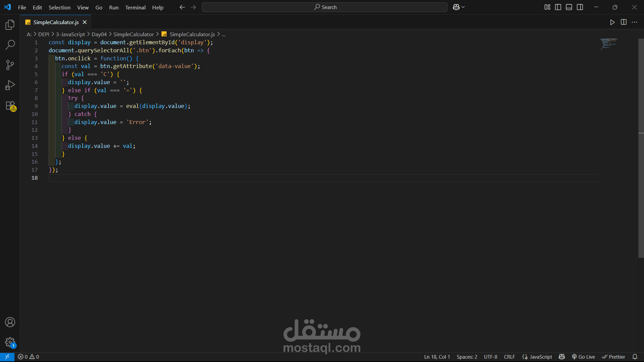Open the Extensions view
The height and width of the screenshot is (362, 644).
pos(10,106)
